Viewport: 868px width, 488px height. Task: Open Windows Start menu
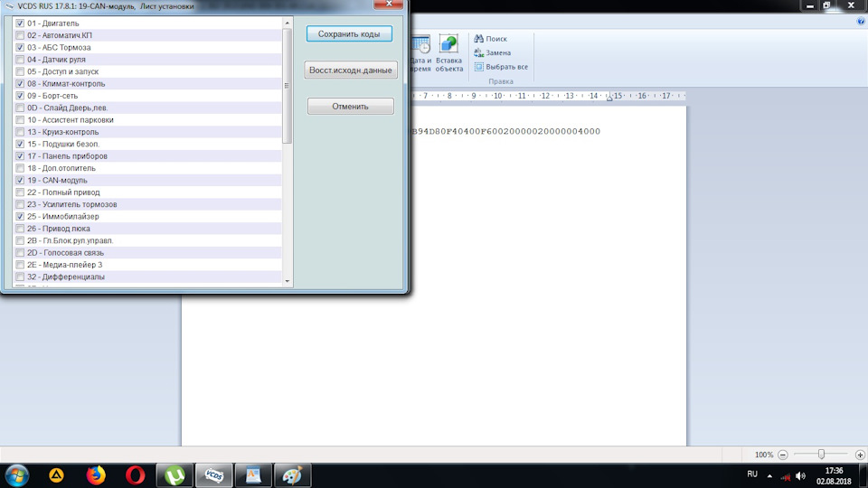(x=16, y=475)
